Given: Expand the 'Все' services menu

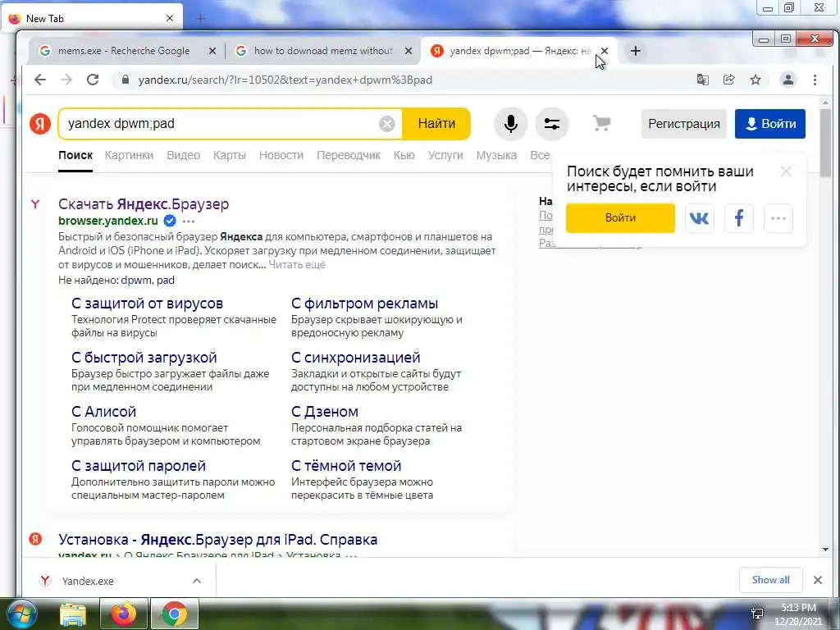Looking at the screenshot, I should pyautogui.click(x=540, y=155).
